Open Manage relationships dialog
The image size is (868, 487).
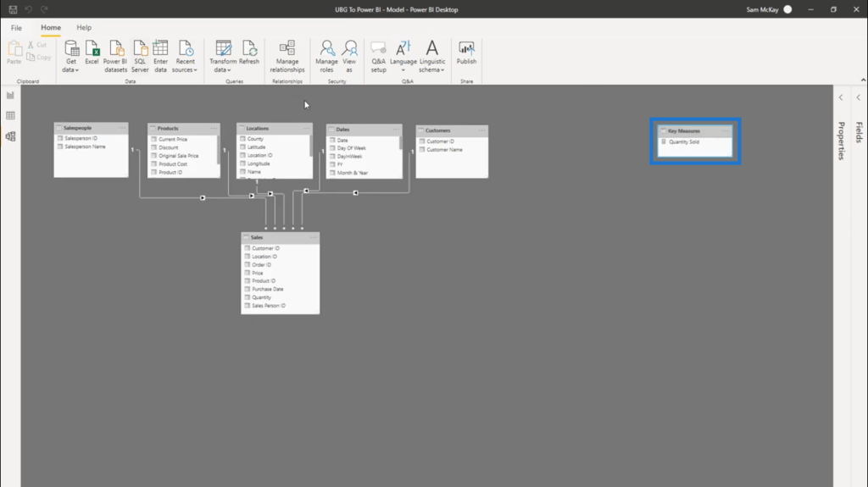coord(287,57)
